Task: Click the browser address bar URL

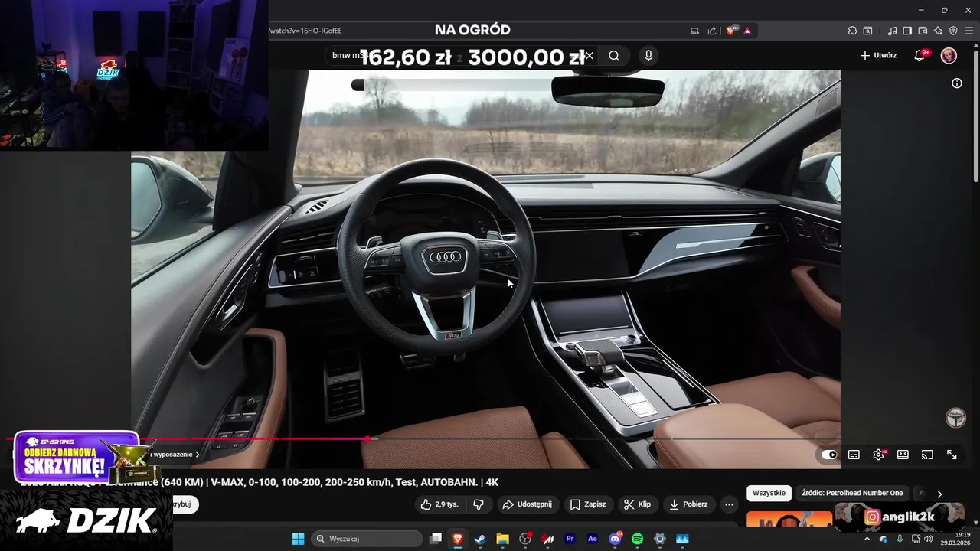Action: (x=304, y=31)
